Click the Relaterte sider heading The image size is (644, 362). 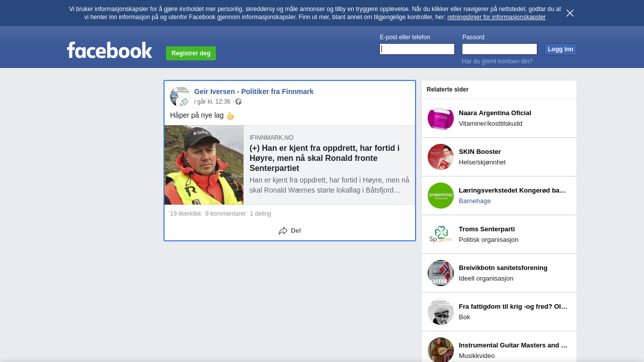447,89
